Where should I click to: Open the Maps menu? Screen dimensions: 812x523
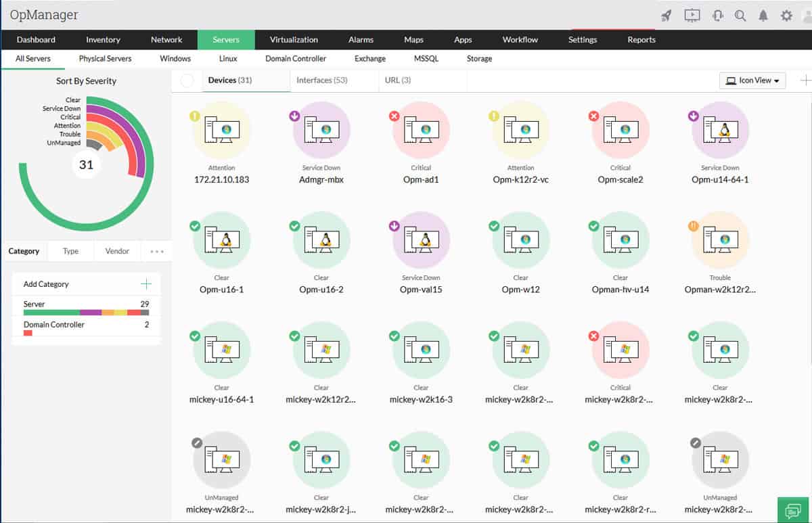point(413,39)
